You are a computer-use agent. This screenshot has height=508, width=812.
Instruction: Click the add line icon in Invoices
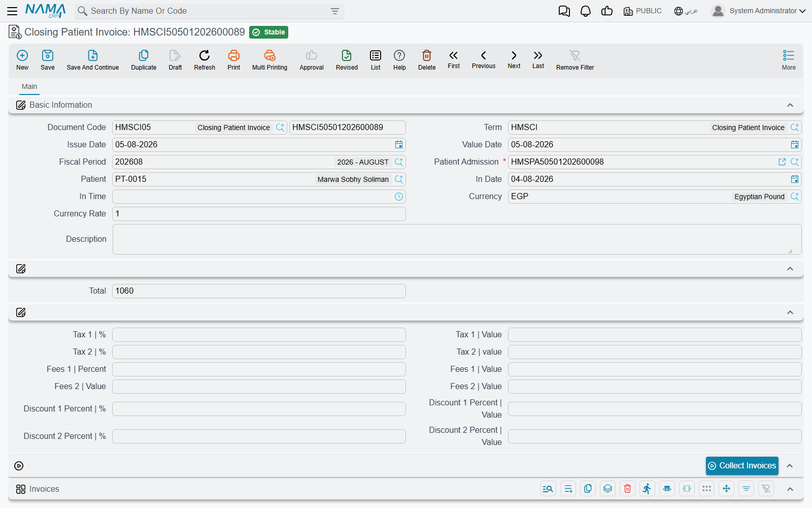pos(568,489)
